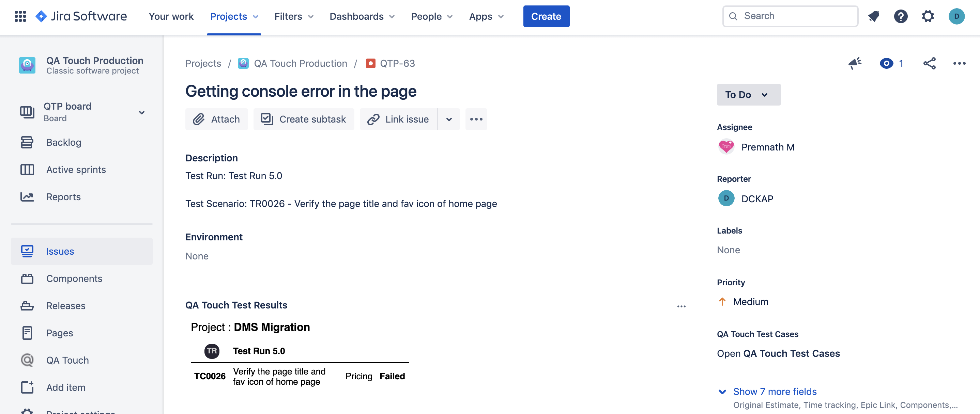Click the QA Touch sidebar icon
Image resolution: width=980 pixels, height=414 pixels.
(27, 360)
